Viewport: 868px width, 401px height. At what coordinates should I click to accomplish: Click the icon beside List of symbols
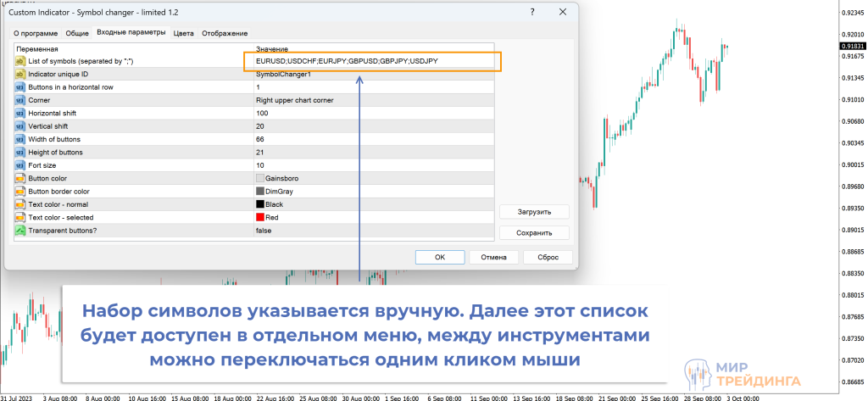pos(20,61)
